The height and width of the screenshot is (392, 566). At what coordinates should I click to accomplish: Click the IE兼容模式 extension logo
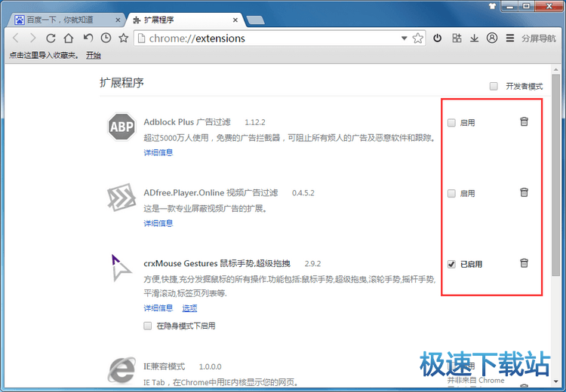[x=122, y=370]
